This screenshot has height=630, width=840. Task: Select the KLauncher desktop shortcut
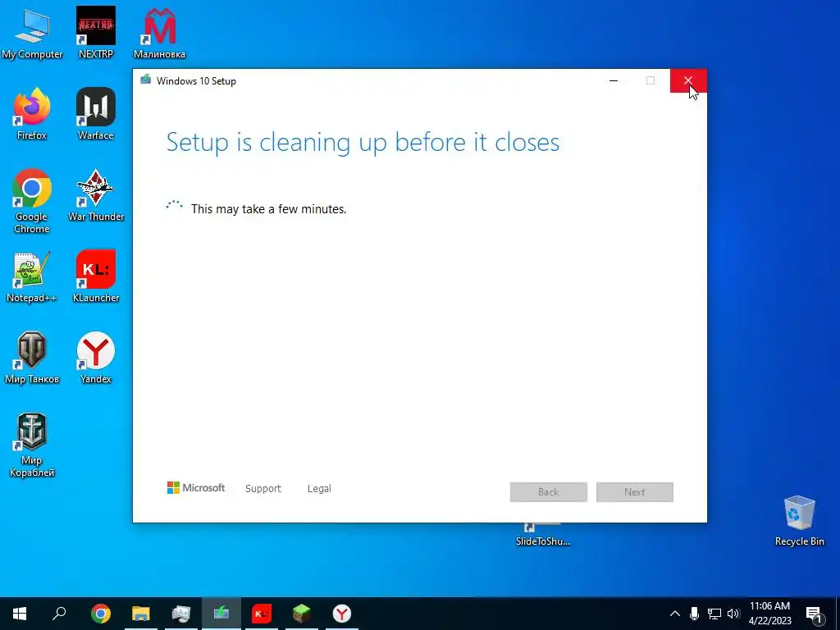[96, 277]
